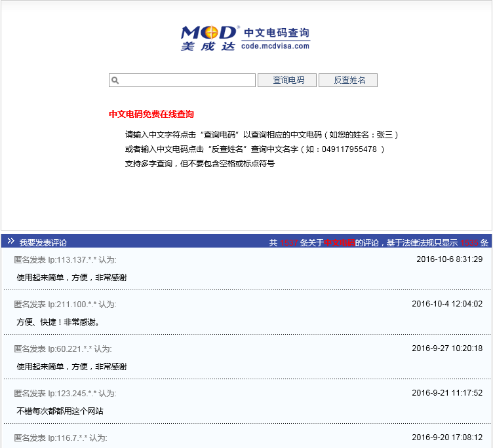493x448 pixels.
Task: Click the double-chevron icon beside 我要发表评论
Action: [10, 241]
